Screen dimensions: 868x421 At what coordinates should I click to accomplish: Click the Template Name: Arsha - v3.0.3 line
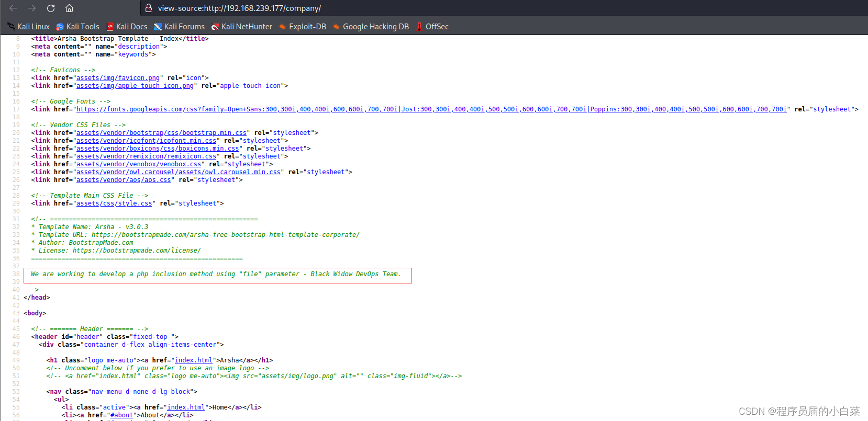pos(90,227)
